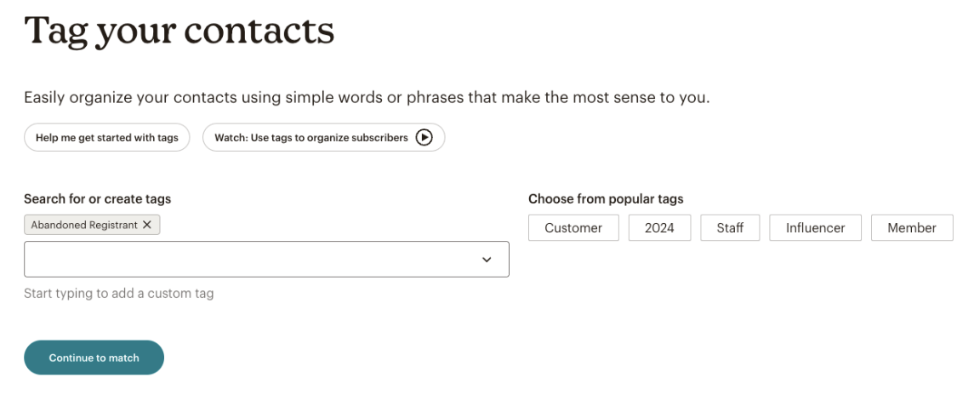This screenshot has height=395, width=980.
Task: Click the Continue to match button
Action: tap(94, 358)
